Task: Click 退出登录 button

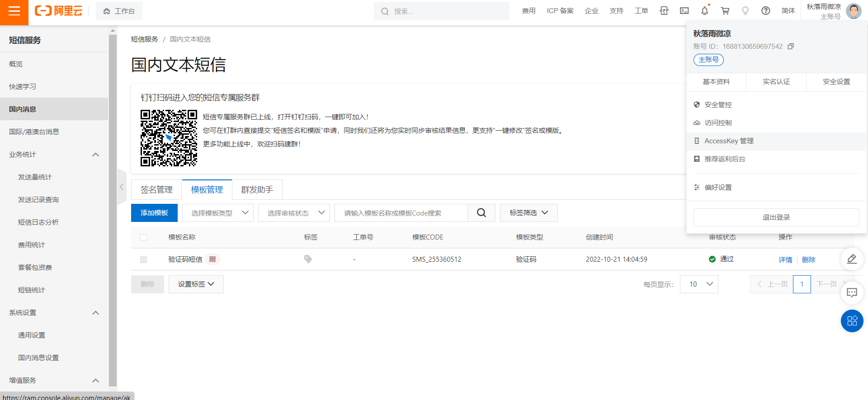Action: [776, 217]
